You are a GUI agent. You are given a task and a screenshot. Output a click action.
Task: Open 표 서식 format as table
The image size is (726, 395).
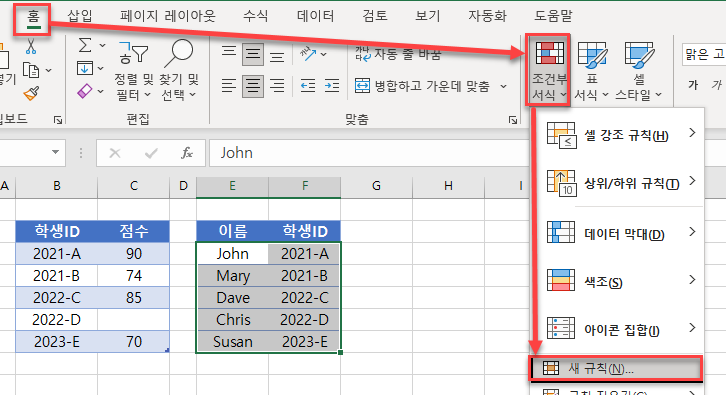coord(592,70)
